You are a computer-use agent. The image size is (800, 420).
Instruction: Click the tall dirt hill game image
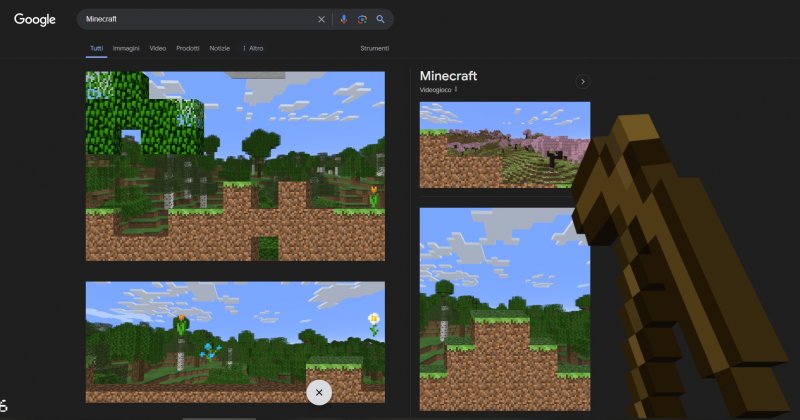point(505,309)
